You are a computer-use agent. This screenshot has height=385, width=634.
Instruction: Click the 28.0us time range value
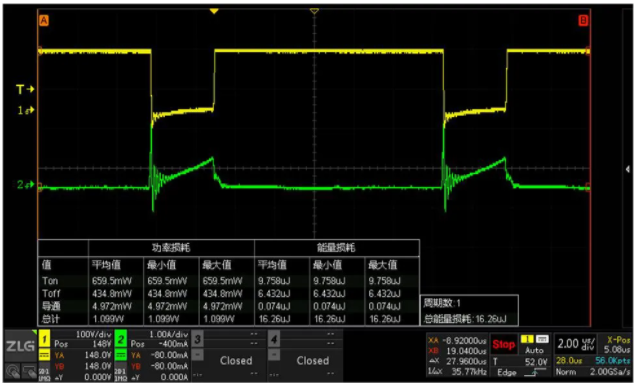(568, 360)
